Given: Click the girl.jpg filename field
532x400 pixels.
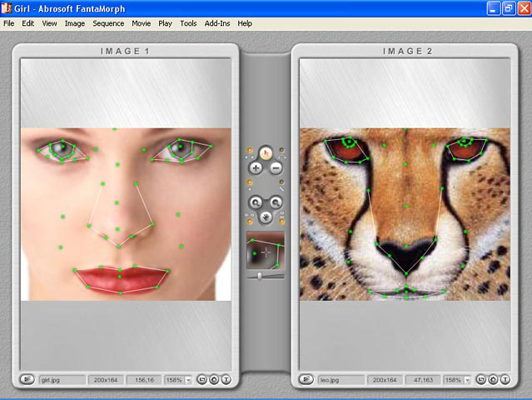Looking at the screenshot, I should (62, 379).
